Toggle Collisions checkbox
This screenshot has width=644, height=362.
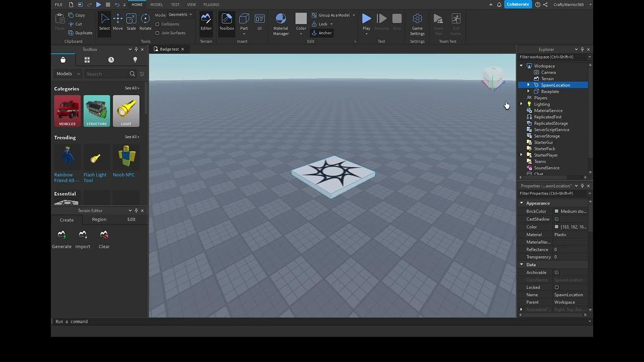click(x=157, y=24)
